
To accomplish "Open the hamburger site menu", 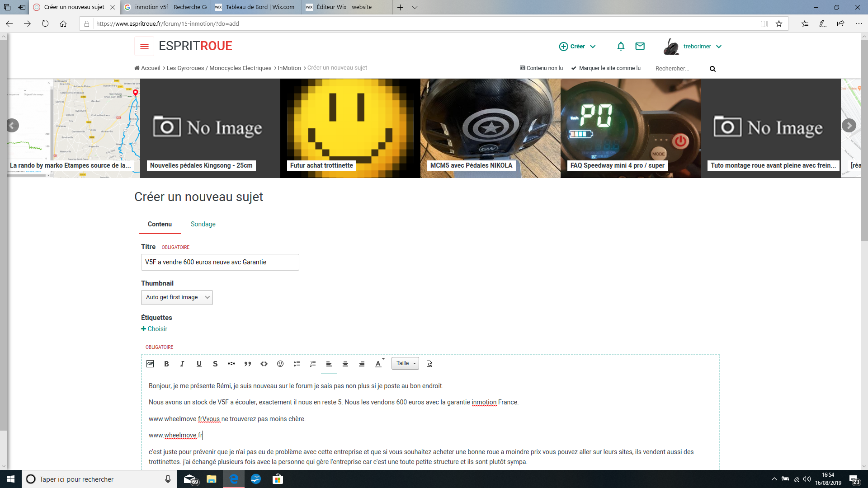I will point(144,46).
